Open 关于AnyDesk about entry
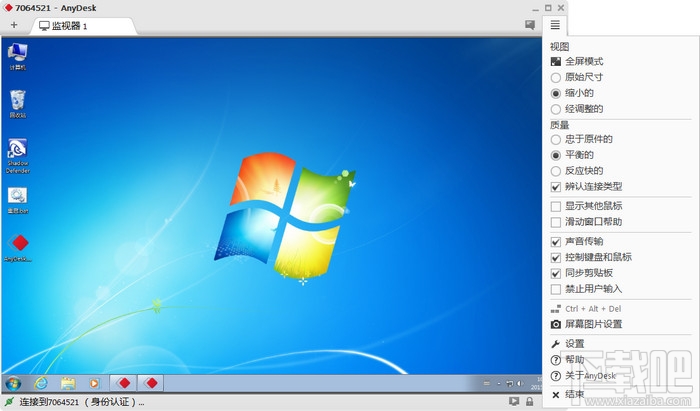This screenshot has width=700, height=411. point(583,376)
